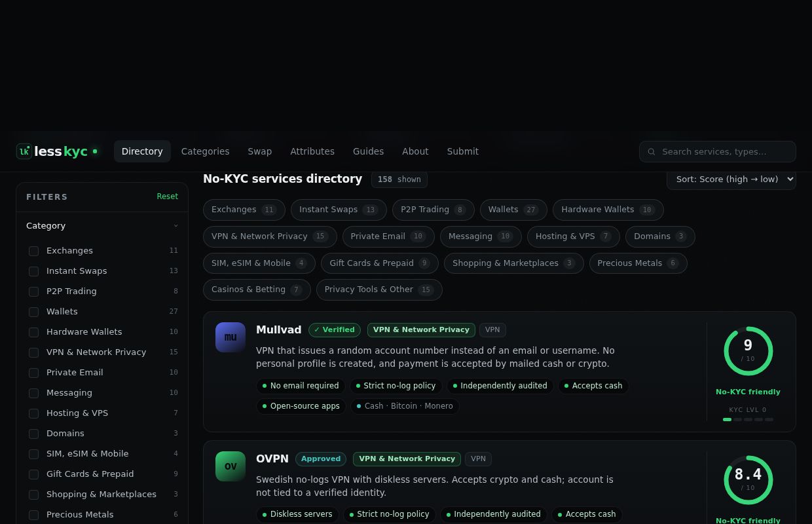Screen dimensions: 812x524
Task: Choose the Domains category chip
Action: click(660, 236)
